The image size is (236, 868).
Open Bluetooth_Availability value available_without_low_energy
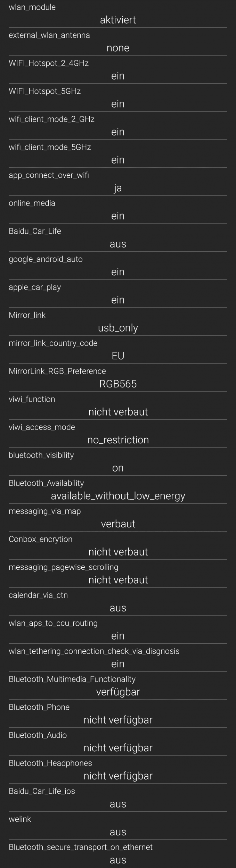pos(118,496)
